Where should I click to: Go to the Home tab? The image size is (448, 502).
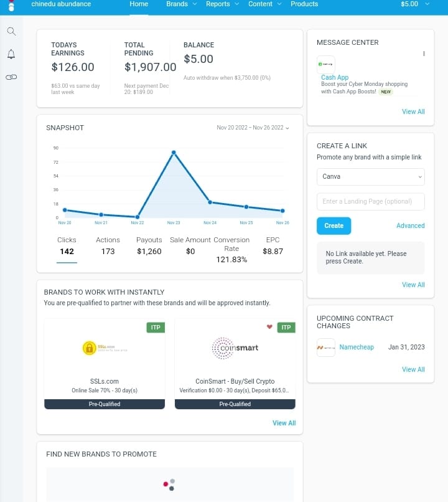point(139,4)
